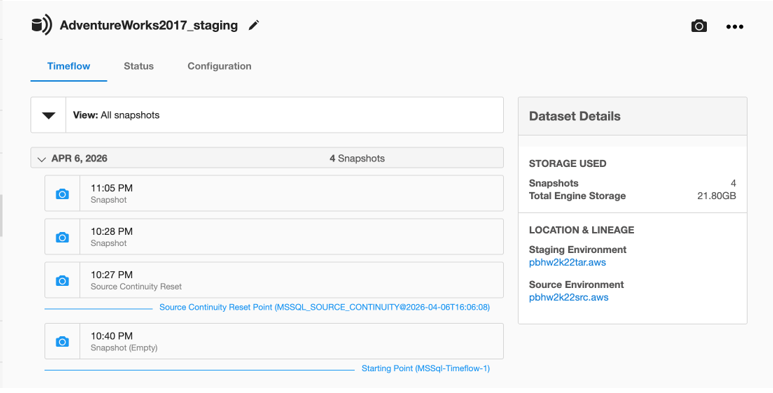Click the APR 6, 2026 date label
Image resolution: width=773 pixels, height=393 pixels.
click(x=79, y=158)
